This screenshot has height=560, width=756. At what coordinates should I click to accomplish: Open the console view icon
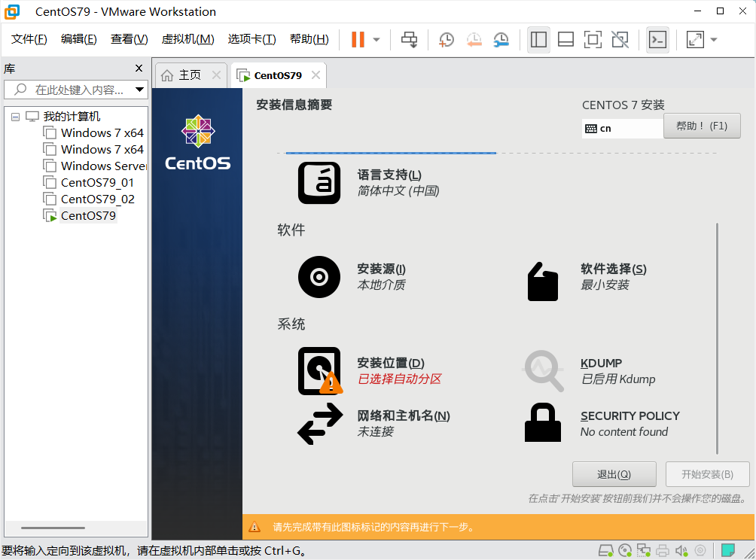[x=657, y=40]
